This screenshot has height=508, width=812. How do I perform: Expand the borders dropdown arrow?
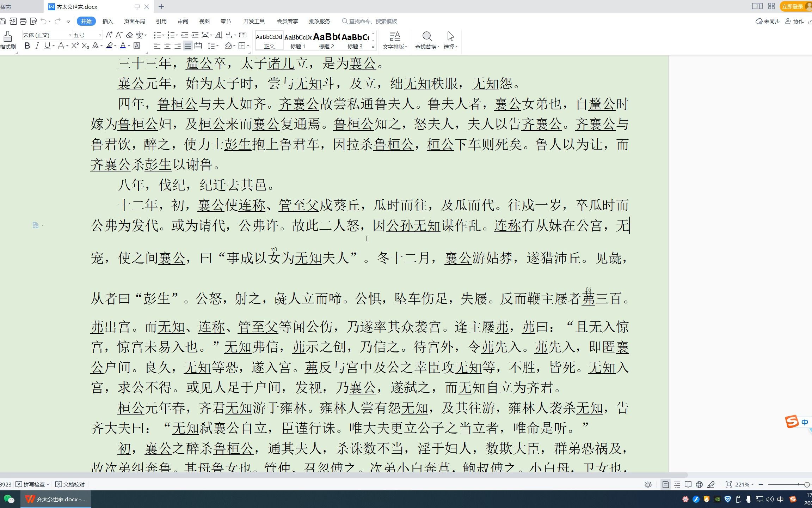pos(248,46)
